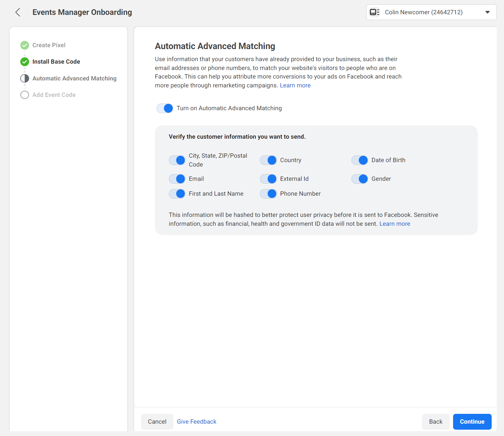The image size is (504, 436).
Task: Click 'Verify the customer information you want to send.' text
Action: point(237,137)
